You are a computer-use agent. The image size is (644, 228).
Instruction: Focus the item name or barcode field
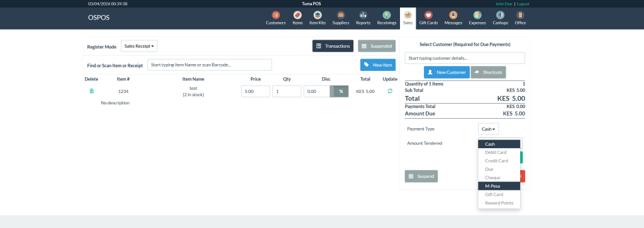click(x=209, y=65)
